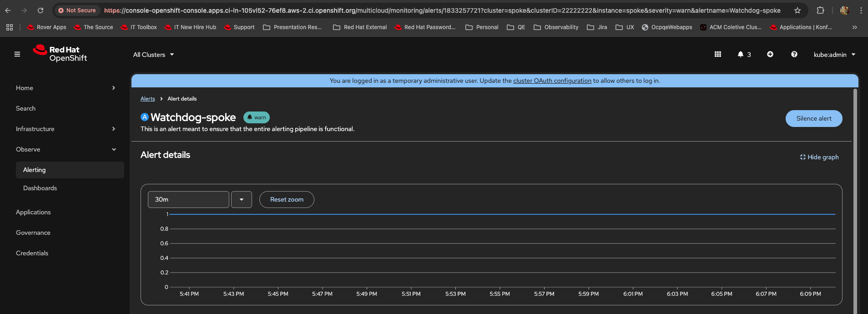Click the Silence alert button
868x314 pixels.
point(813,118)
